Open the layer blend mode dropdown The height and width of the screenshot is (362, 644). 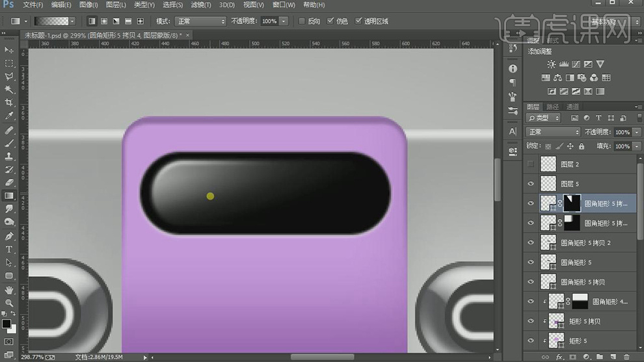(553, 132)
